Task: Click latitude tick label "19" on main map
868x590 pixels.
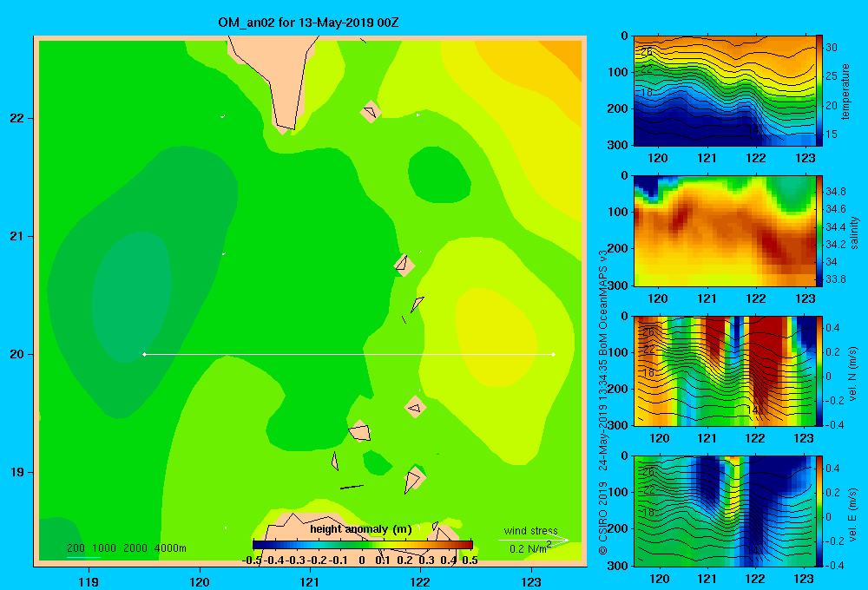Action: tap(16, 472)
